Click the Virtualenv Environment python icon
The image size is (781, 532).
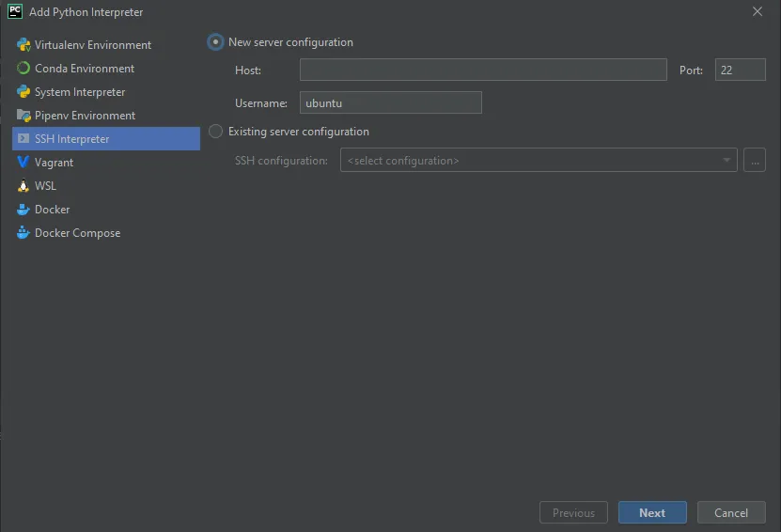[23, 45]
